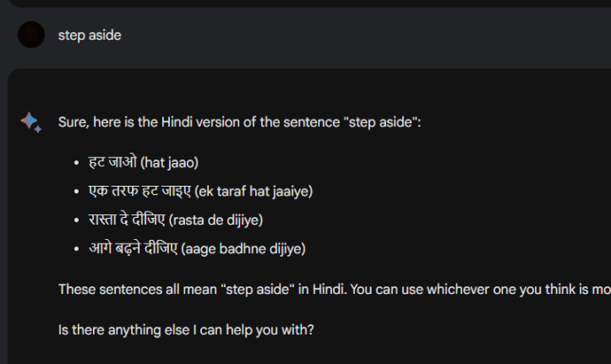Click the transliteration "(aage badhne dijiye)"
This screenshot has height=364, width=611.
click(244, 248)
